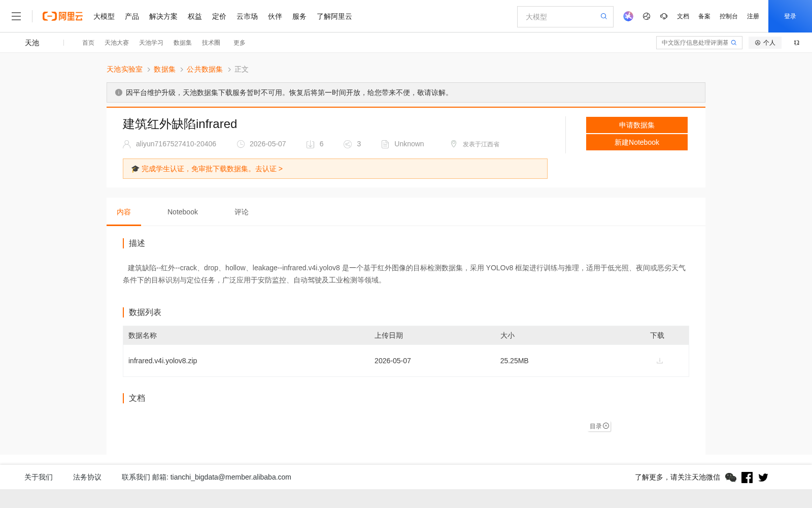Click 数据集 breadcrumb link

(x=164, y=69)
